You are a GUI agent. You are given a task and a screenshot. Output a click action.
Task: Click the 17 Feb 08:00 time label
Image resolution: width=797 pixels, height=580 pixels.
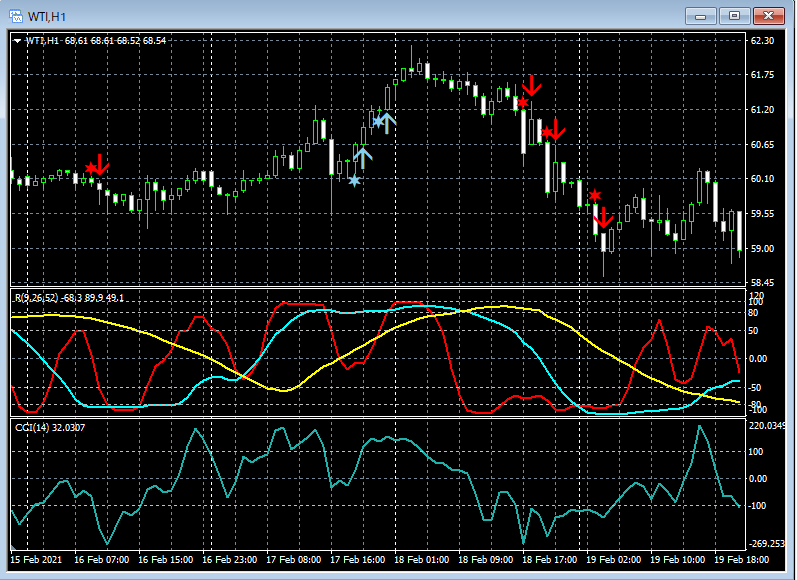point(296,560)
